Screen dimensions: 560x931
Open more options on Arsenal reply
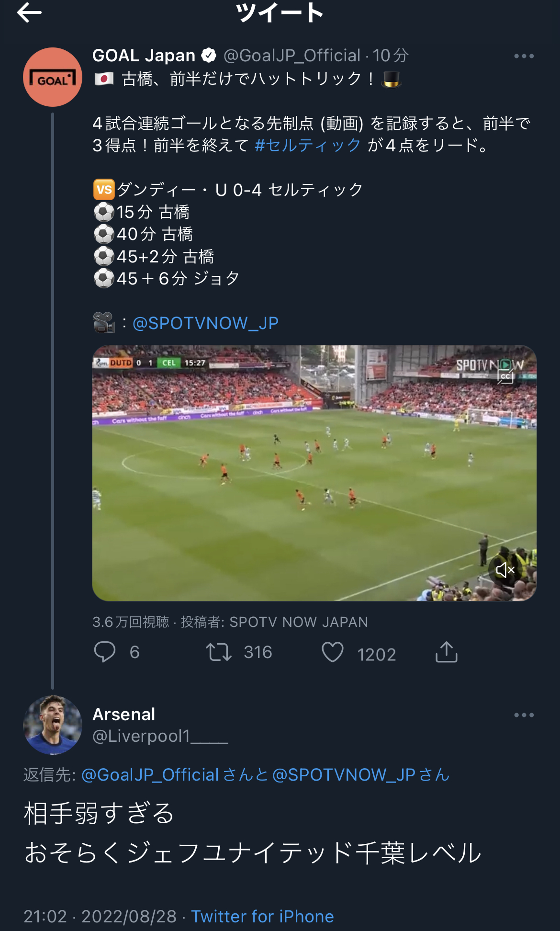tap(524, 715)
